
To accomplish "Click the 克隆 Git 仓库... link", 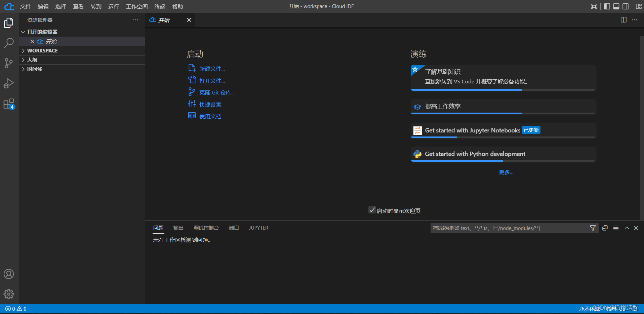I will [217, 93].
